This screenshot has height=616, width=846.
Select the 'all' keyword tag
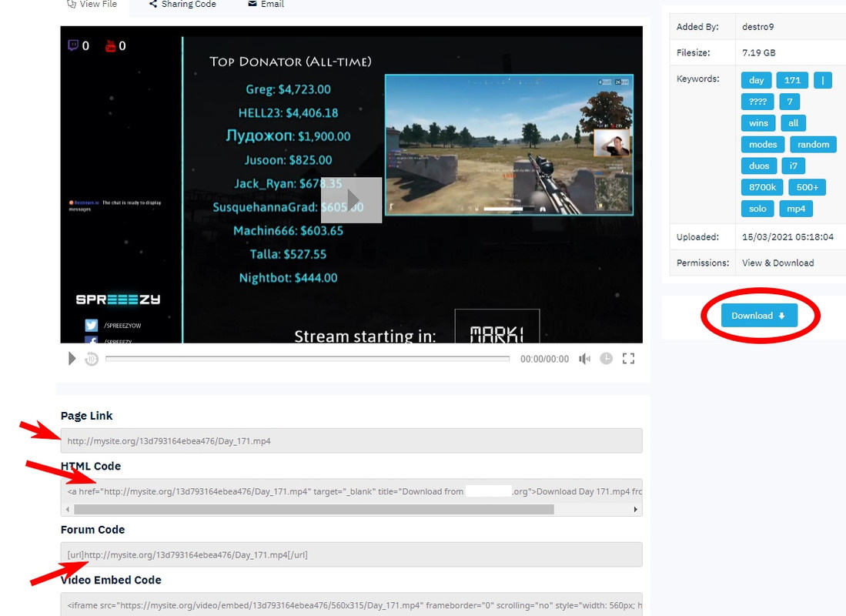tap(793, 123)
